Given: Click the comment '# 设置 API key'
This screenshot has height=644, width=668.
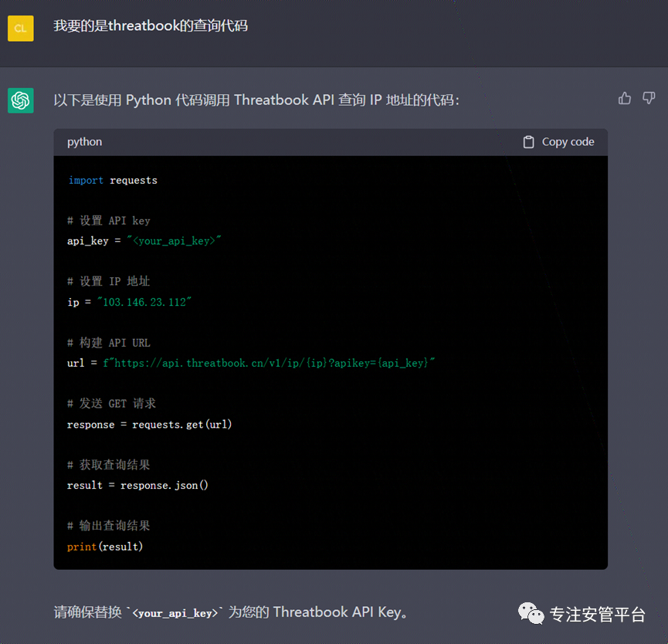Looking at the screenshot, I should pyautogui.click(x=109, y=221).
